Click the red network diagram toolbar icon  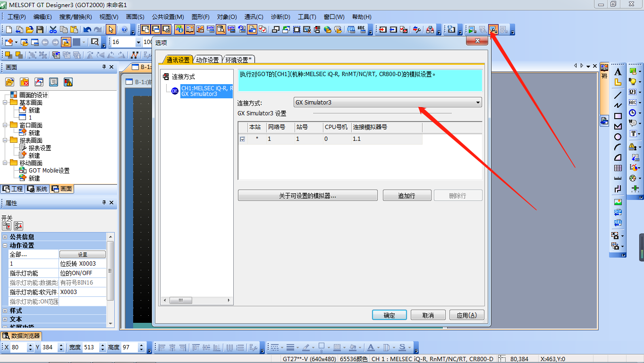point(430,29)
